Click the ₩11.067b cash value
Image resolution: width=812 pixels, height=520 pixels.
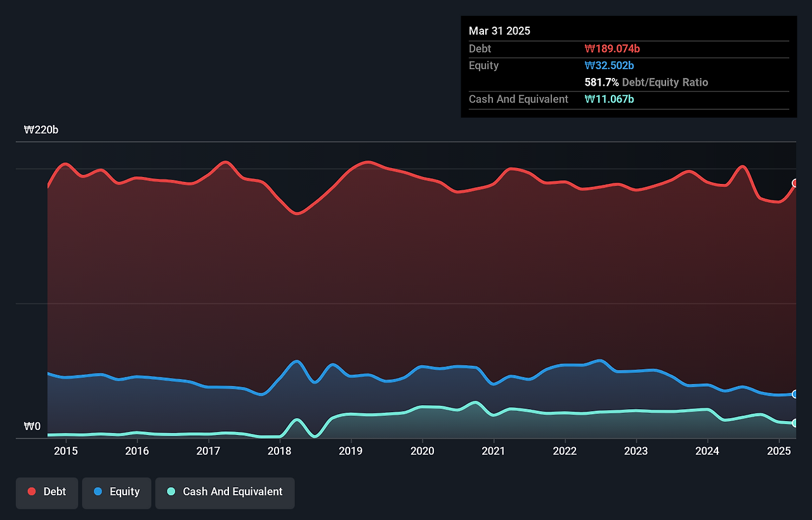pos(610,99)
